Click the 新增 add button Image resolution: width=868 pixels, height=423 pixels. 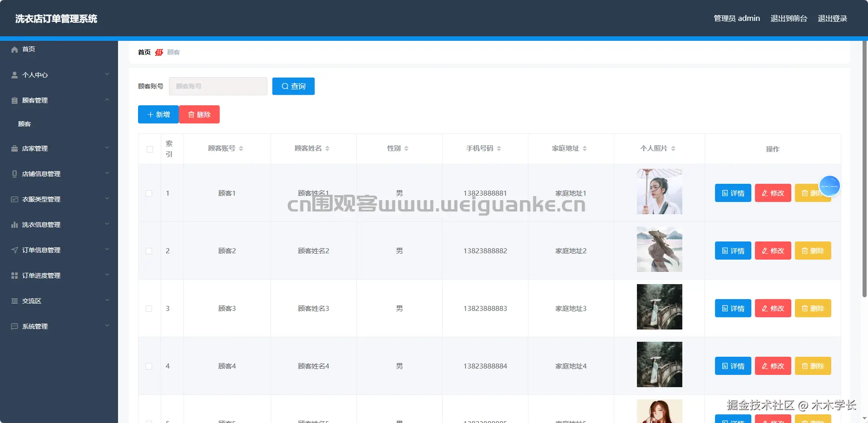pyautogui.click(x=158, y=114)
